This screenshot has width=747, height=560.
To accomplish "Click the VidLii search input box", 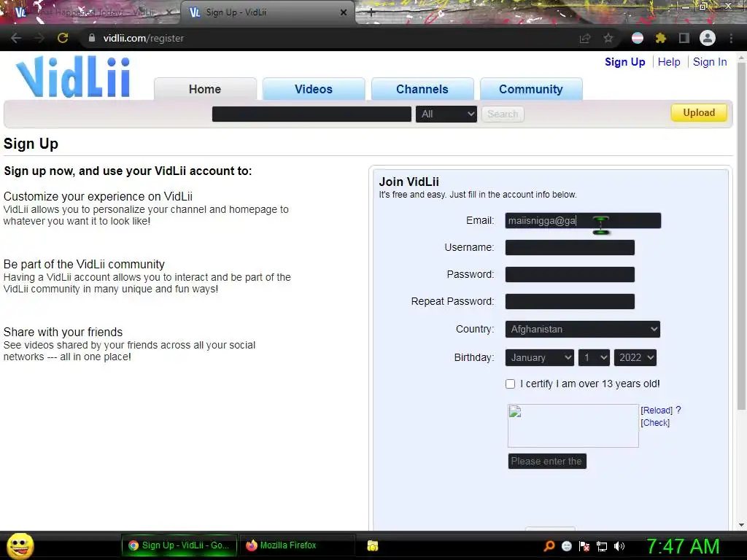I will click(311, 114).
